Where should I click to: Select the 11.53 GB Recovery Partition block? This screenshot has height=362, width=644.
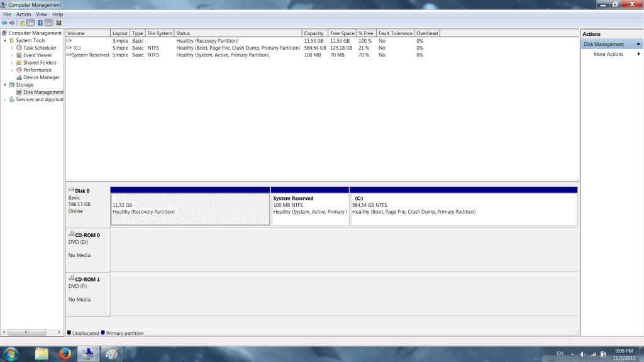click(x=190, y=209)
